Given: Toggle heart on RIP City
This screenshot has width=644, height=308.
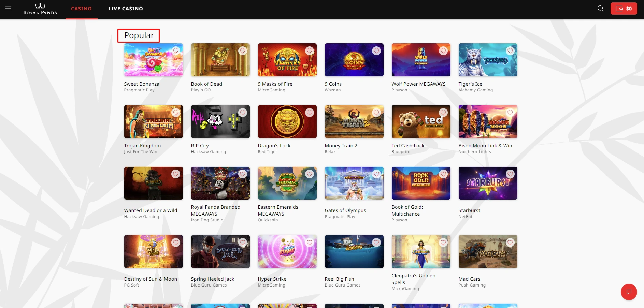Looking at the screenshot, I should coord(243,113).
